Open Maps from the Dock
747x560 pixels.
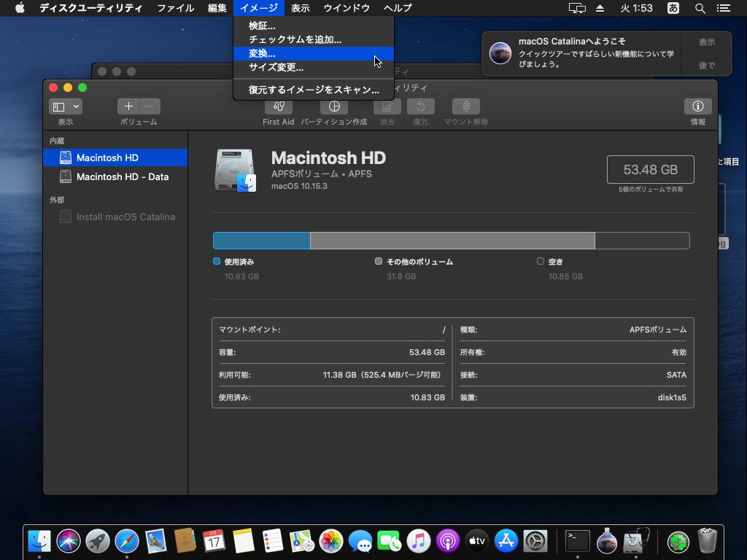click(x=301, y=542)
